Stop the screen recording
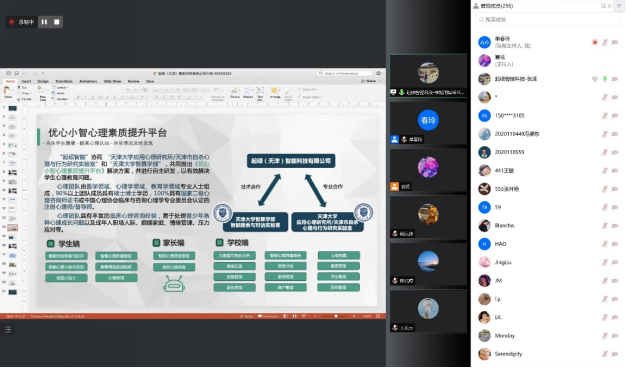The width and height of the screenshot is (626, 368). point(57,22)
